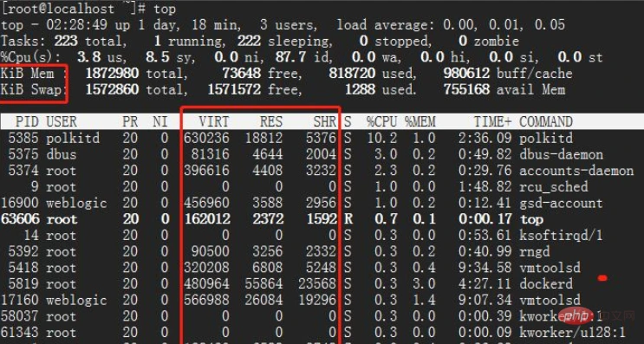Click the 223 total tasks count

tap(66, 41)
